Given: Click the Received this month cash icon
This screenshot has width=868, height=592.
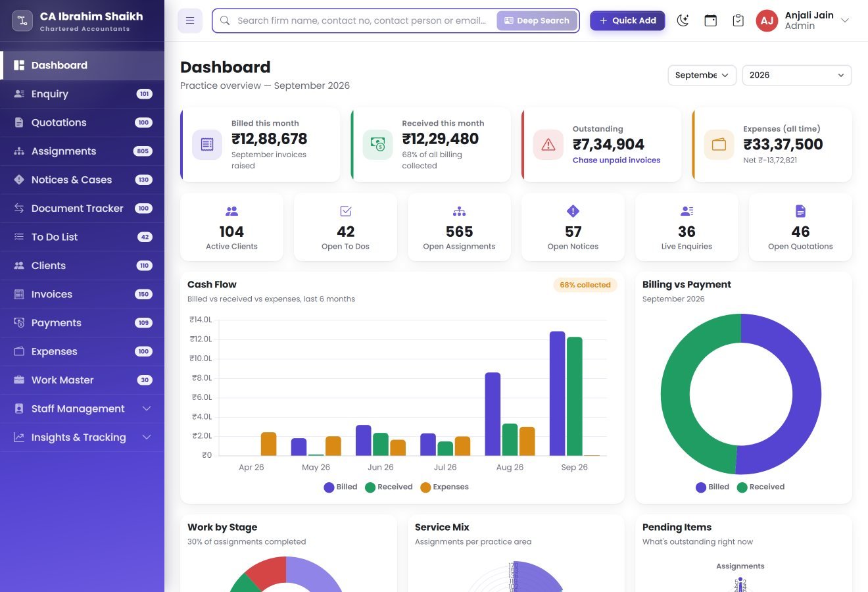Looking at the screenshot, I should click(x=377, y=145).
